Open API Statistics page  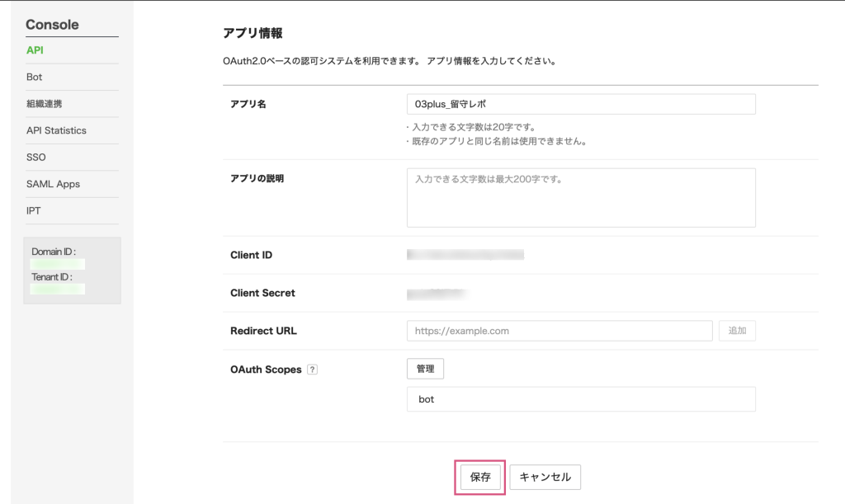(x=56, y=130)
